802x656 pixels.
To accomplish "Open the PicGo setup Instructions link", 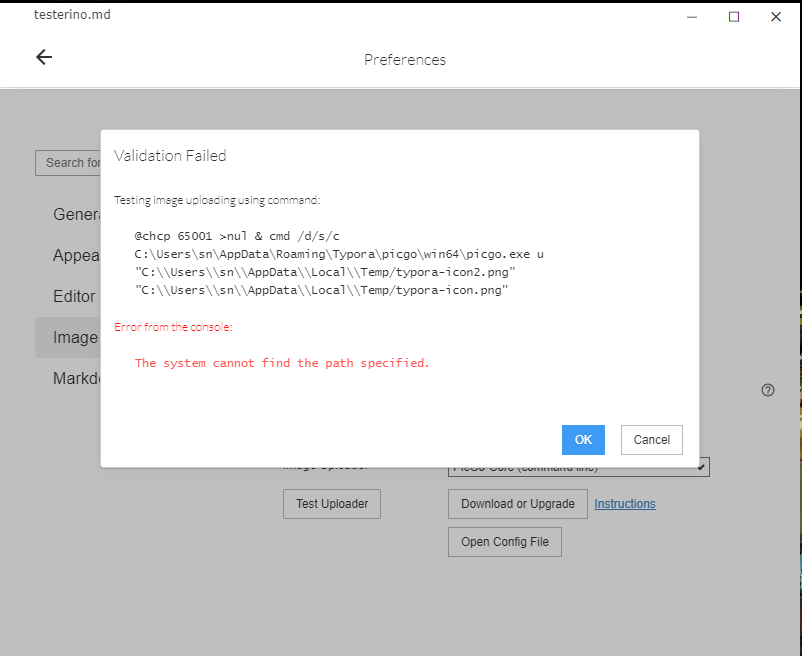I will 624,504.
